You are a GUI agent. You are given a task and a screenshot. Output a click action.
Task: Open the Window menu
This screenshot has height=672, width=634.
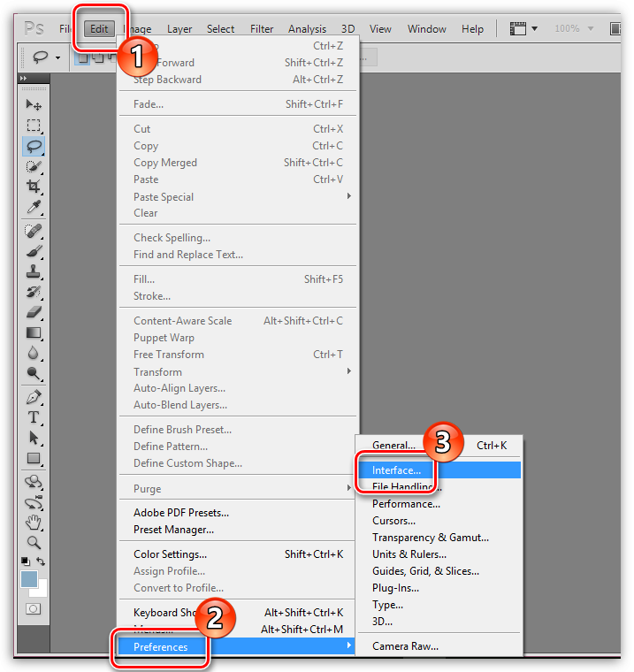tap(426, 28)
